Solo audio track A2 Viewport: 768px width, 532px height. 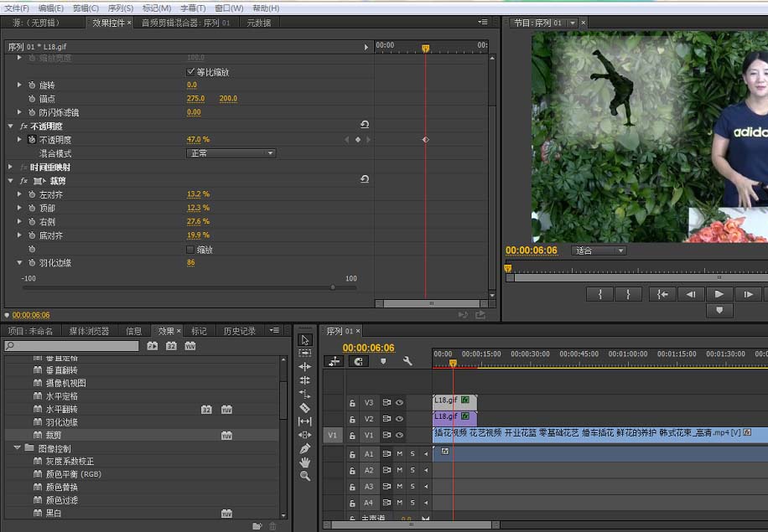(413, 470)
